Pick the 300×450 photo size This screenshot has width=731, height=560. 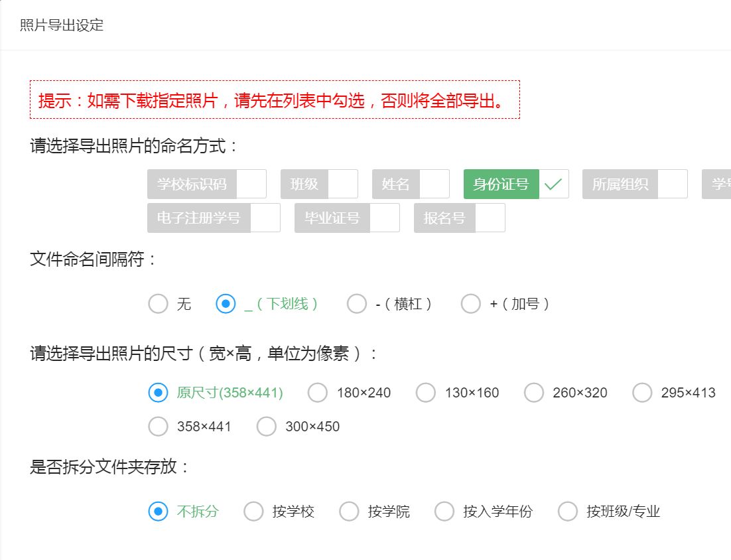[267, 427]
